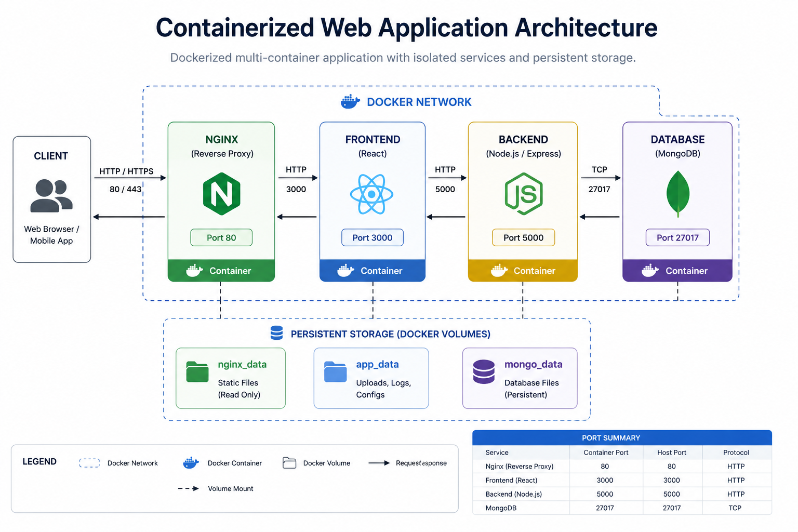The height and width of the screenshot is (532, 798).
Task: Click the DOCKER NETWORK label
Action: (x=419, y=102)
